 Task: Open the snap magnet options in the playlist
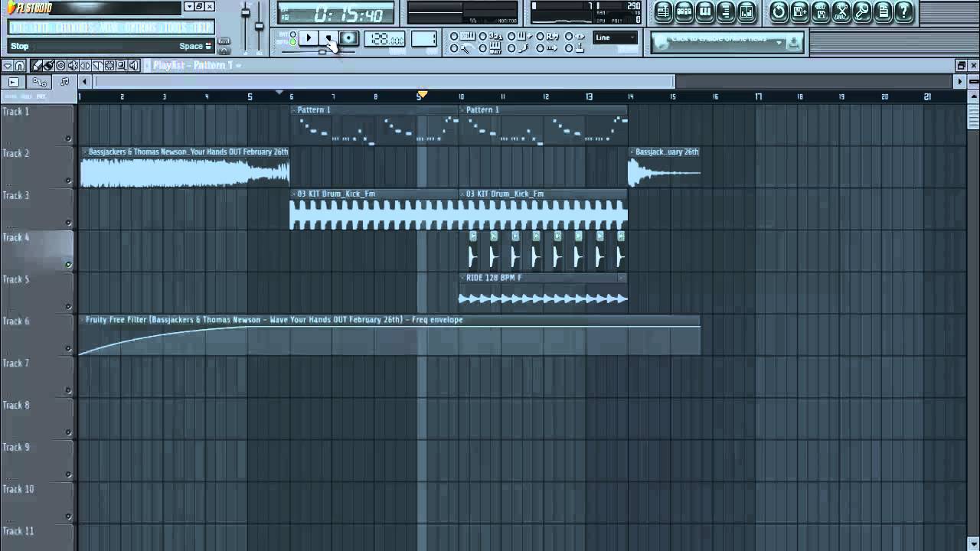click(20, 66)
